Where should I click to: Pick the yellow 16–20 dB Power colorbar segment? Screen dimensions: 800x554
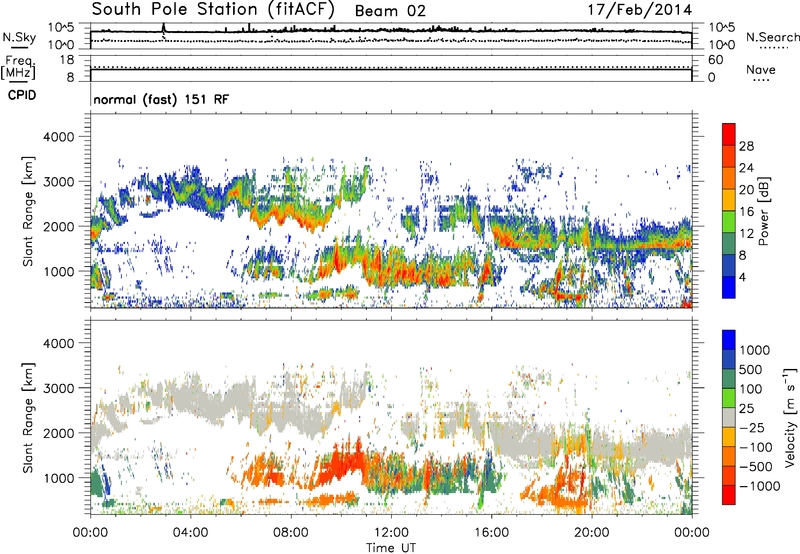click(729, 200)
